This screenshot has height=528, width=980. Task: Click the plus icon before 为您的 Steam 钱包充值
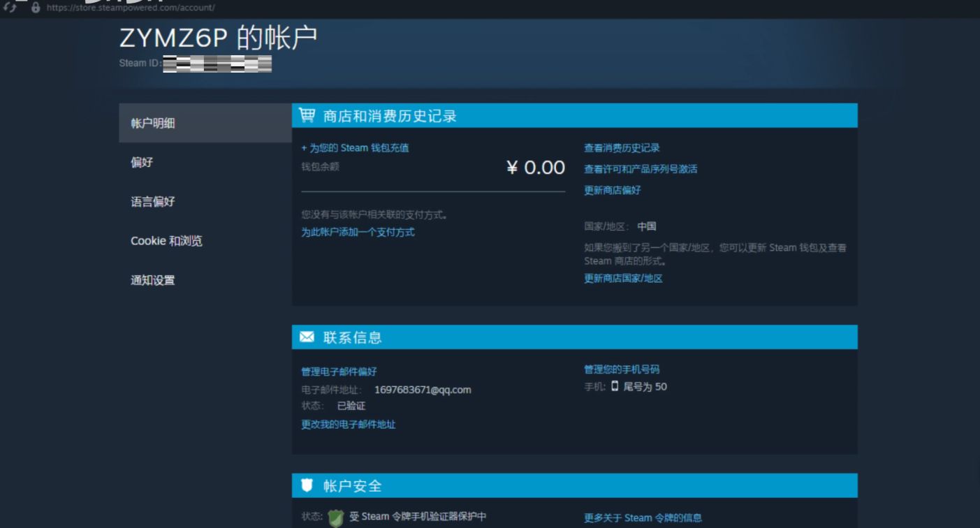303,147
